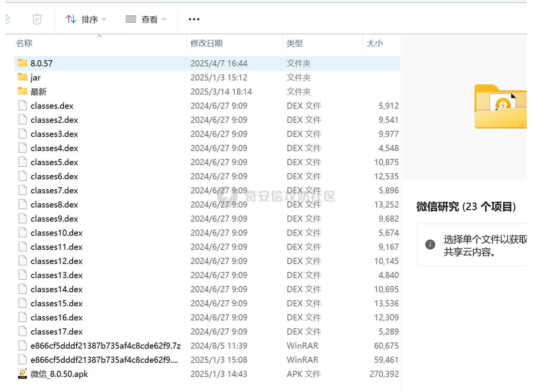Click the classes2.dex file icon

(22, 119)
